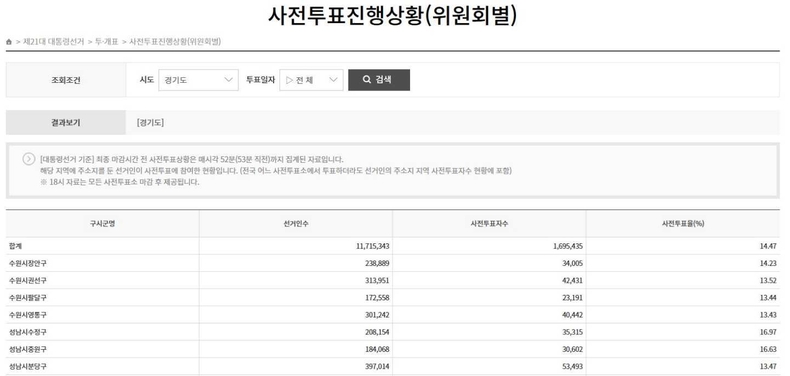Click turnout value 16.97

click(769, 332)
